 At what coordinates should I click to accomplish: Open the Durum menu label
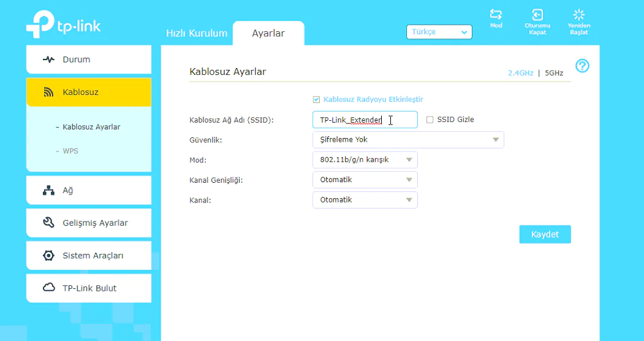tap(77, 59)
